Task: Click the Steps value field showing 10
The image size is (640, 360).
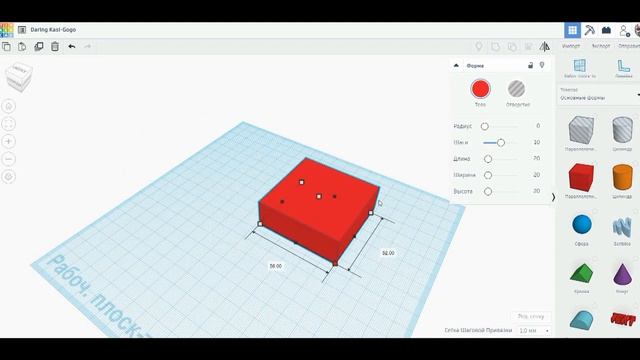Action: coord(537,142)
